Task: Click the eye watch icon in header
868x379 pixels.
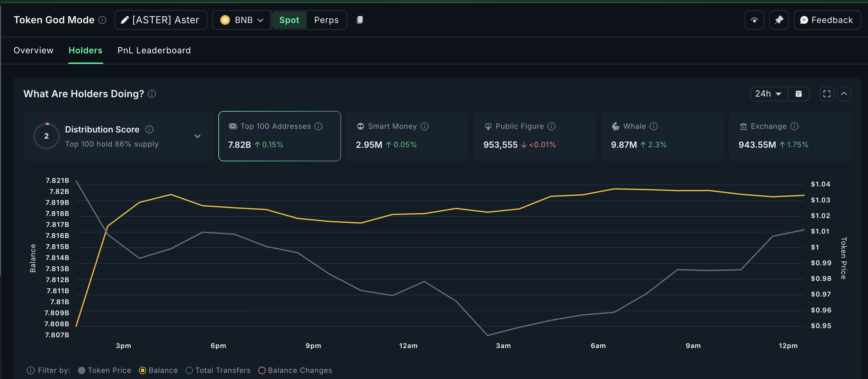Action: [x=754, y=20]
